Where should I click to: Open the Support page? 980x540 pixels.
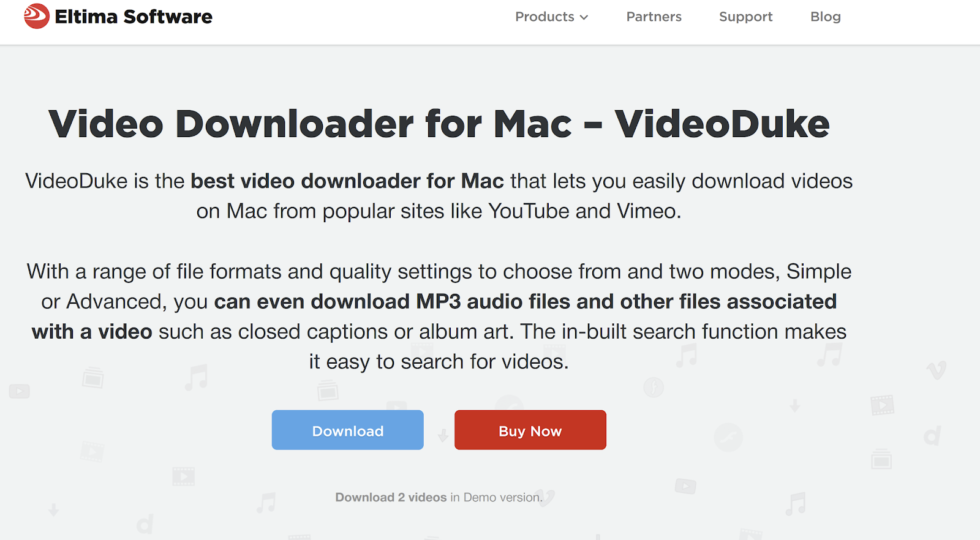pyautogui.click(x=745, y=17)
